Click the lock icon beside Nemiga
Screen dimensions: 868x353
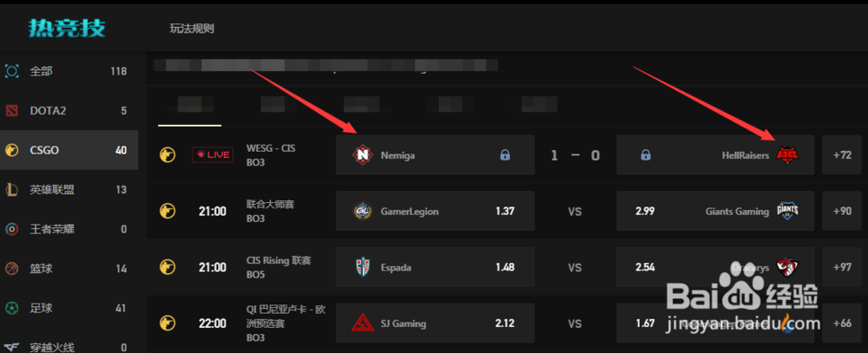point(504,155)
